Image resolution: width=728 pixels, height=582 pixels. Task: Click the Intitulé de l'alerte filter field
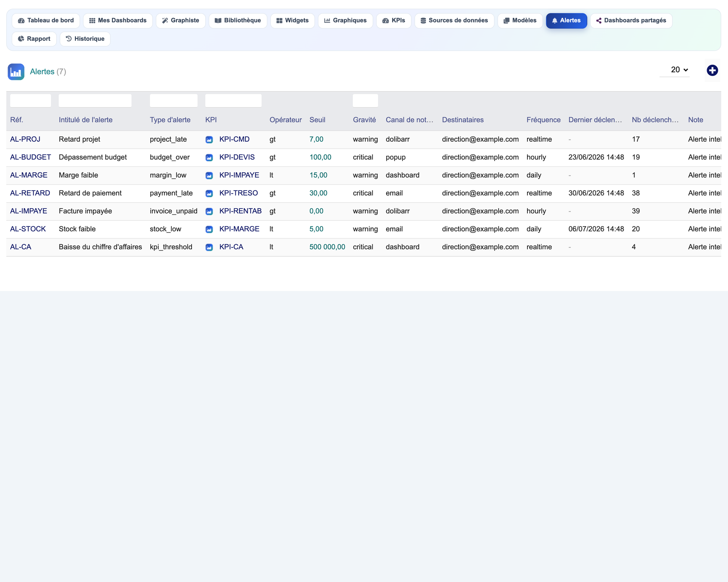(95, 101)
